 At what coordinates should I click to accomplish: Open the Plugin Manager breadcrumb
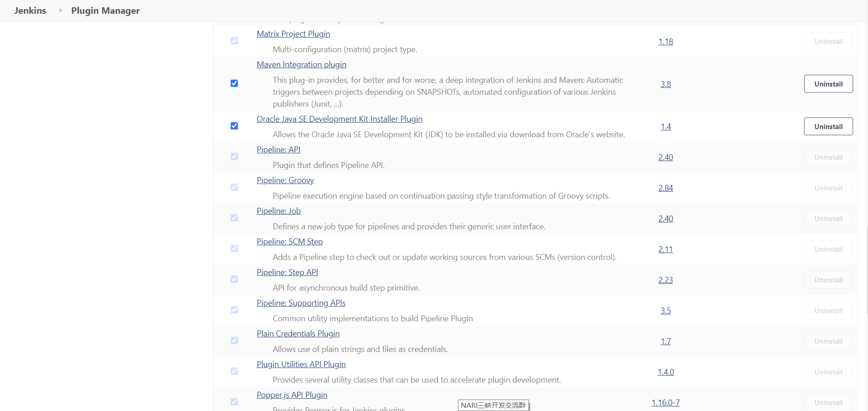coord(105,11)
